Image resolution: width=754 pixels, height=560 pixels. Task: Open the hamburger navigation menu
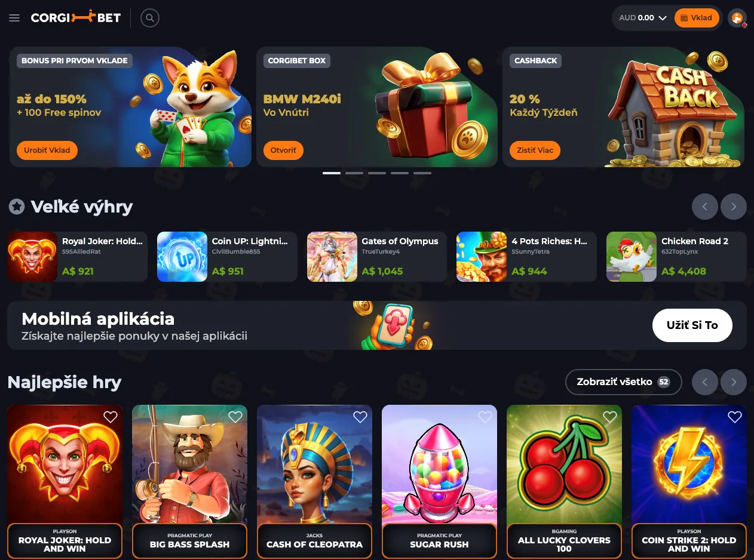(x=14, y=18)
